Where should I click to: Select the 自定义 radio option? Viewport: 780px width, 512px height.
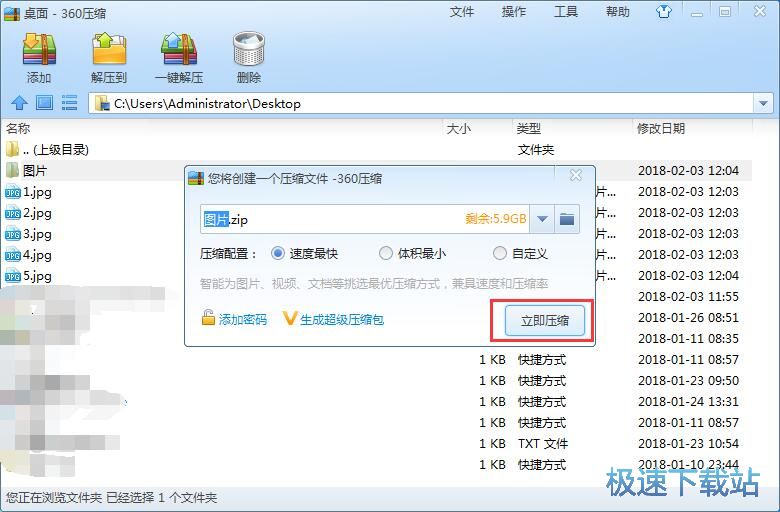click(x=499, y=253)
